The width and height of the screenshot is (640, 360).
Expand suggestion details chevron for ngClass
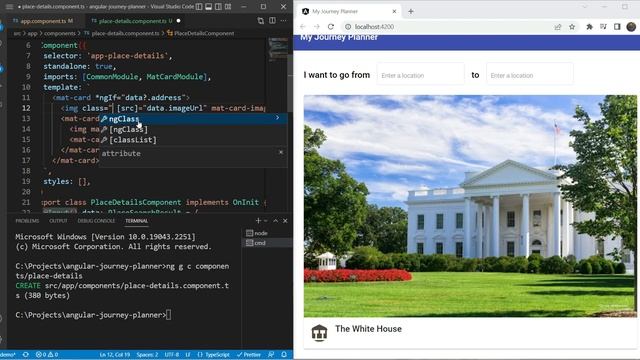click(x=278, y=118)
